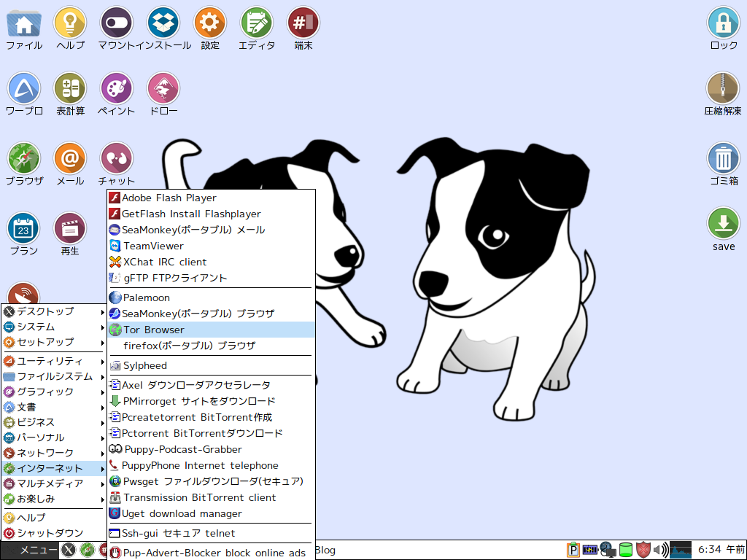The image size is (747, 560).
Task: Launch Adobe Flash Player menu entry
Action: [212, 198]
